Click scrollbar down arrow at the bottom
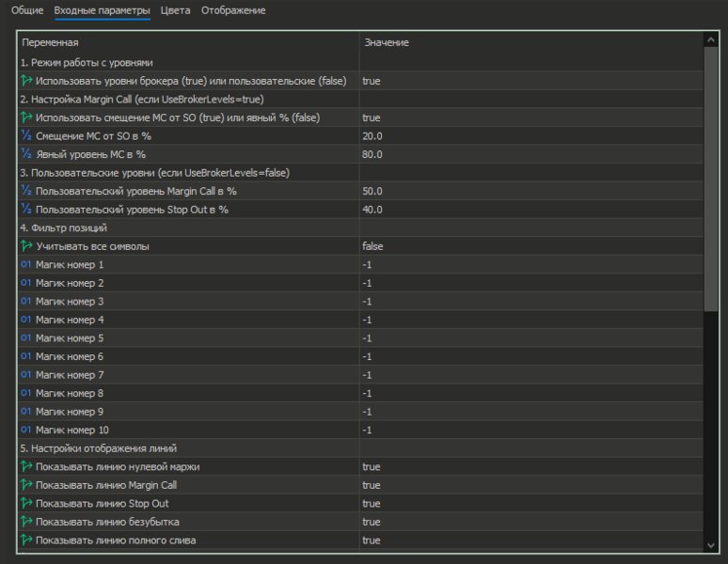This screenshot has height=564, width=728. [x=711, y=544]
